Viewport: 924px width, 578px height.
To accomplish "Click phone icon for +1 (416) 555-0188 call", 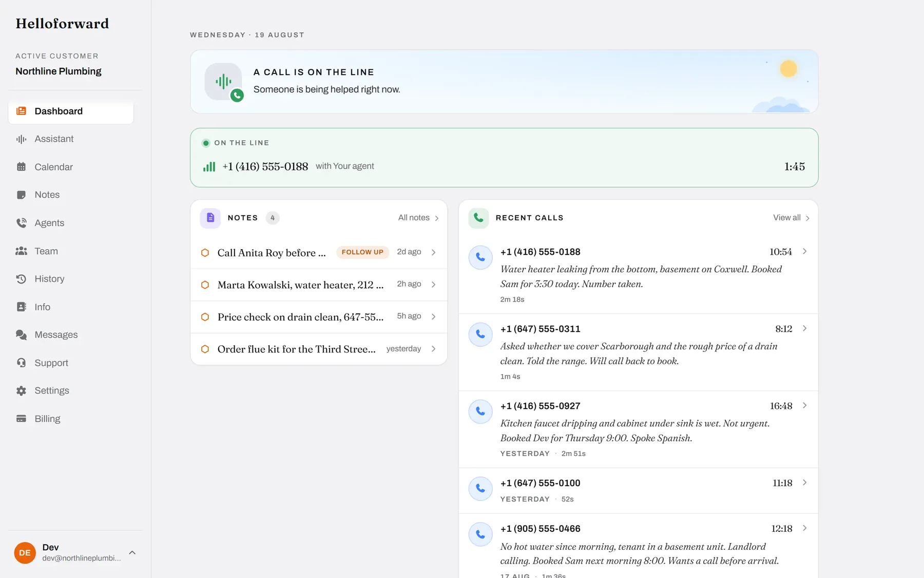I will pos(480,257).
